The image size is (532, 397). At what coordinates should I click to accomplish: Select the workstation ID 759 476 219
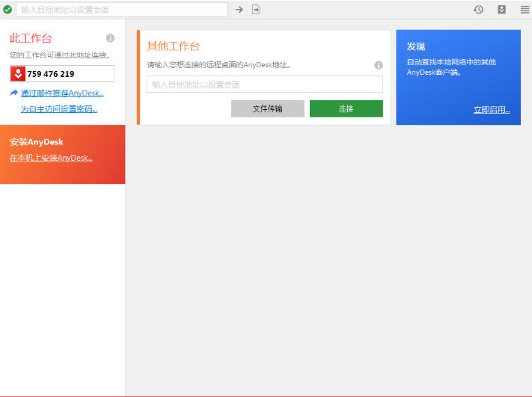pos(51,74)
